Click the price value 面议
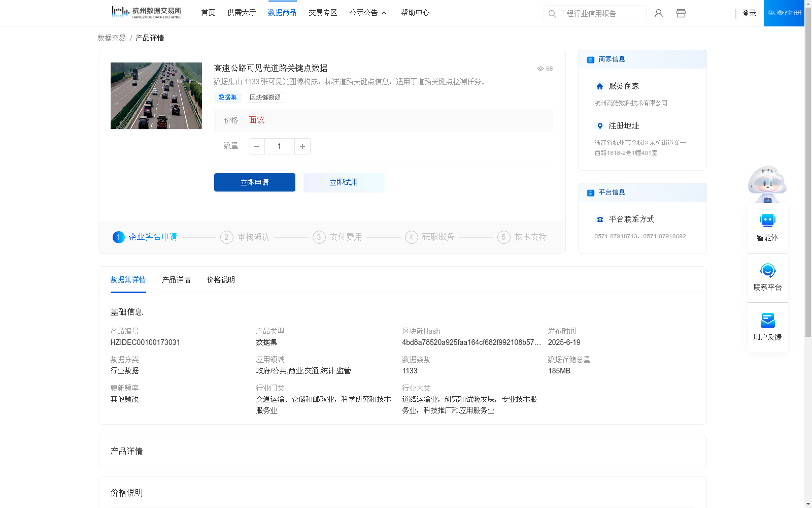 (x=257, y=120)
